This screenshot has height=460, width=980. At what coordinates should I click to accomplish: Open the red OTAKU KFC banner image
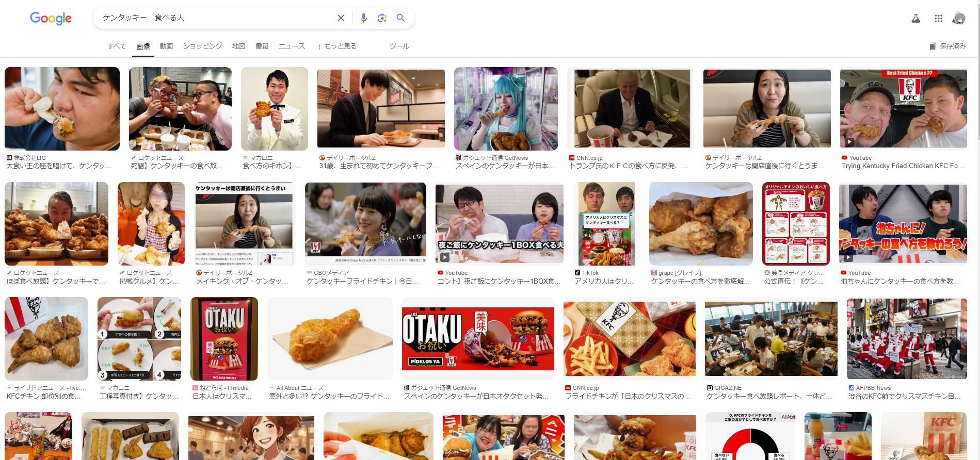tap(478, 339)
